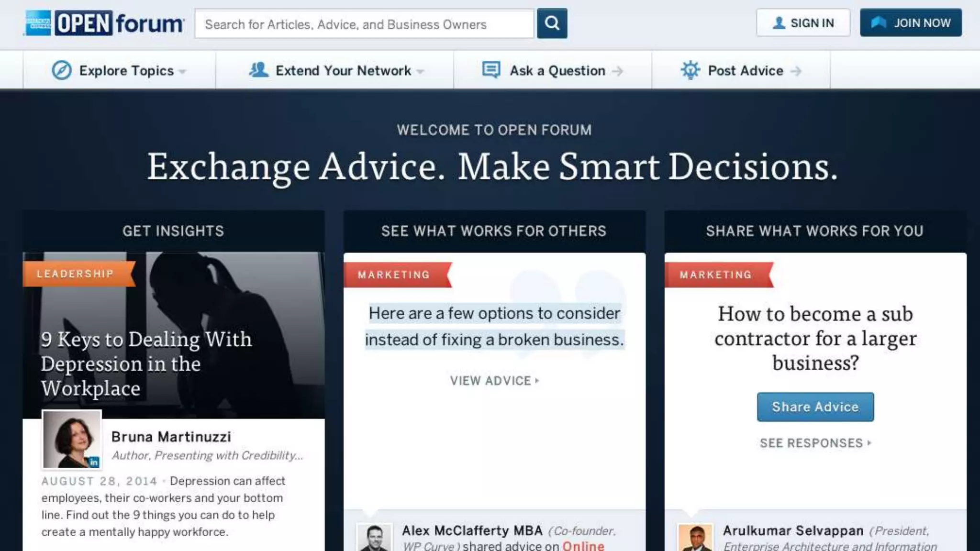Click the orange Leadership category tag

76,274
